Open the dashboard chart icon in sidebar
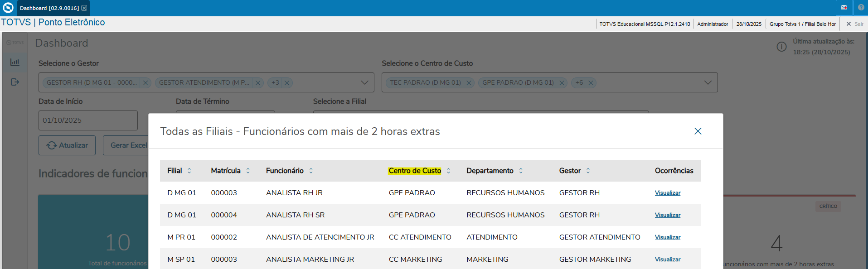This screenshot has width=868, height=269. click(15, 62)
